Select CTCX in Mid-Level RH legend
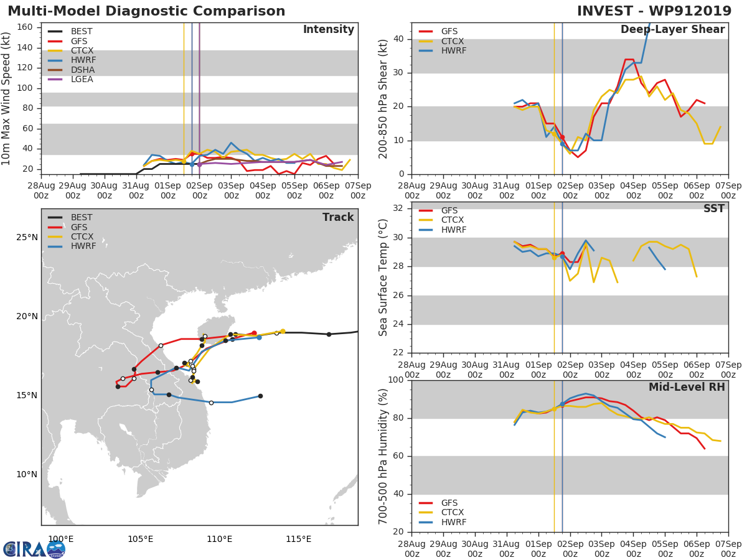This screenshot has height=560, width=747. (x=441, y=512)
